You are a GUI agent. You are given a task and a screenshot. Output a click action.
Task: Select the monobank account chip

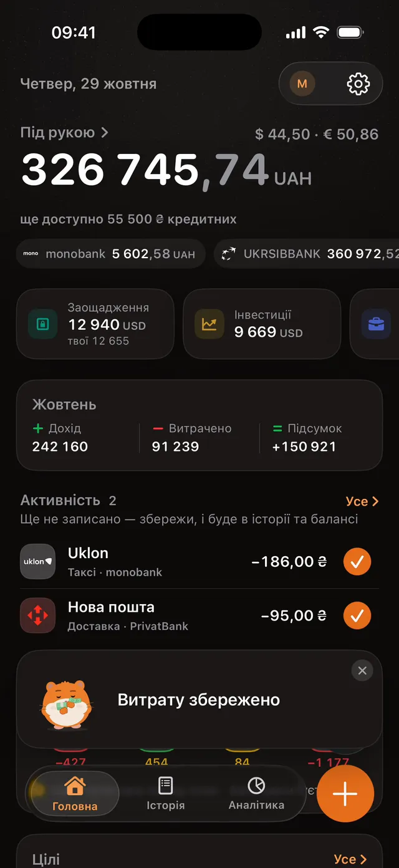pyautogui.click(x=110, y=254)
